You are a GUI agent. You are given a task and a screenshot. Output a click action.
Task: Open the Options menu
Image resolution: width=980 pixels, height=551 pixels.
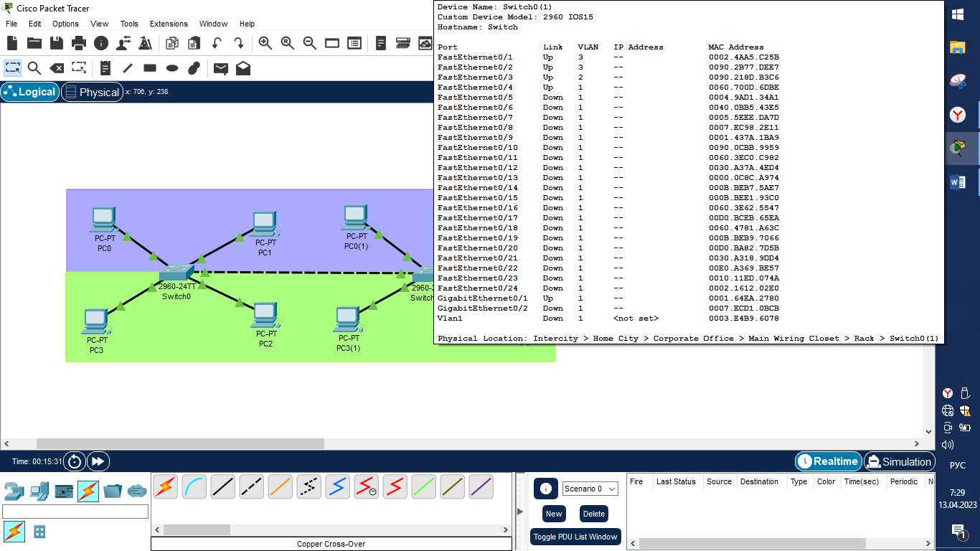coord(65,24)
